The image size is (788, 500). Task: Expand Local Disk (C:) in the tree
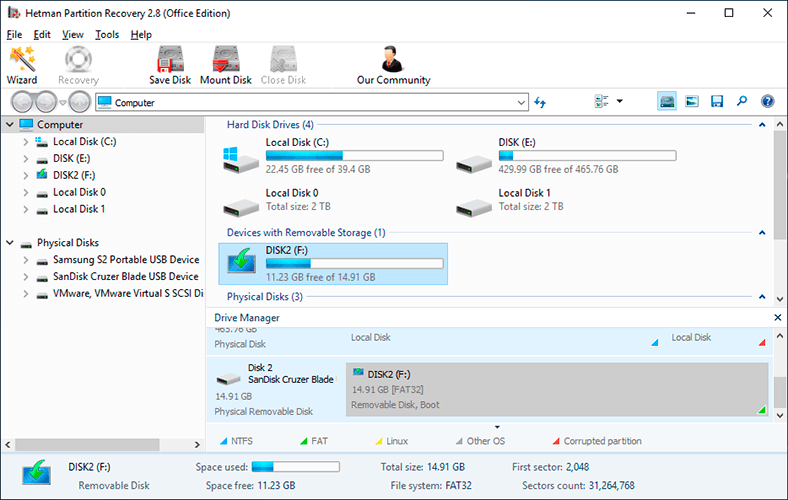pos(26,142)
